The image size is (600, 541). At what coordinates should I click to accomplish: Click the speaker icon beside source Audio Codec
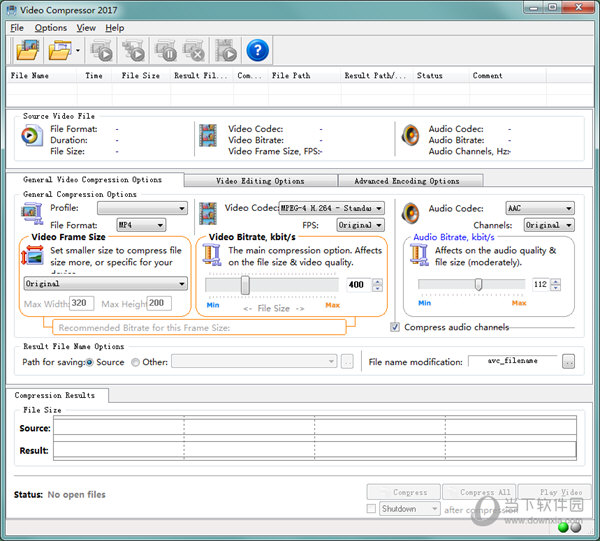tap(410, 135)
